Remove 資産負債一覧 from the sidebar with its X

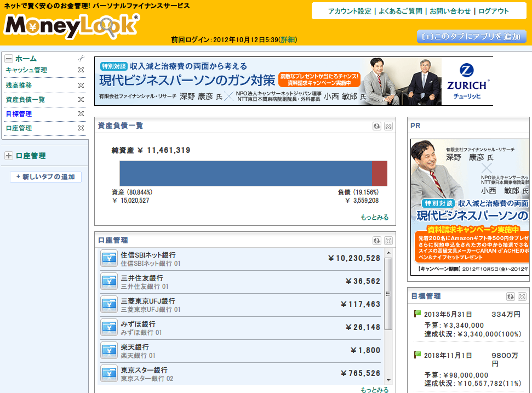click(81, 99)
